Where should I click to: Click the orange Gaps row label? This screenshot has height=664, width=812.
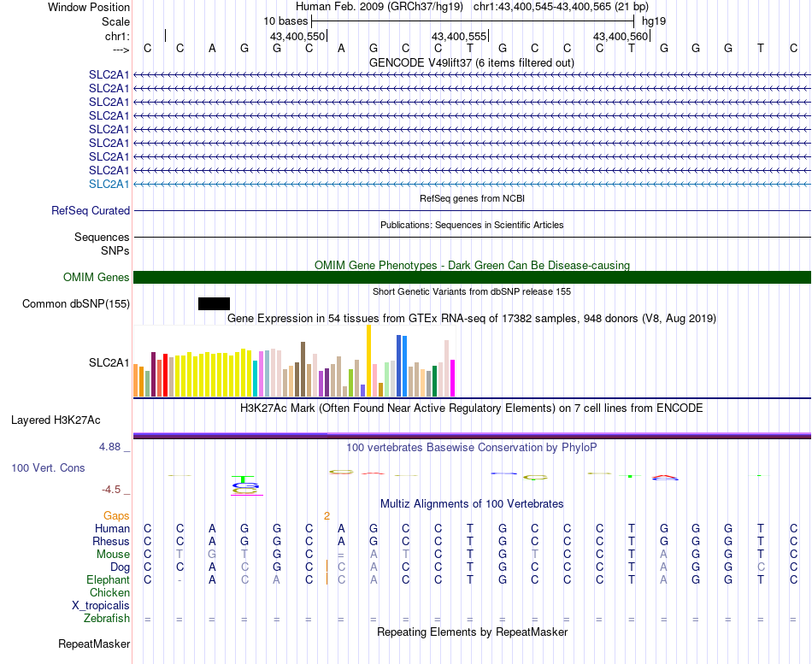[116, 516]
